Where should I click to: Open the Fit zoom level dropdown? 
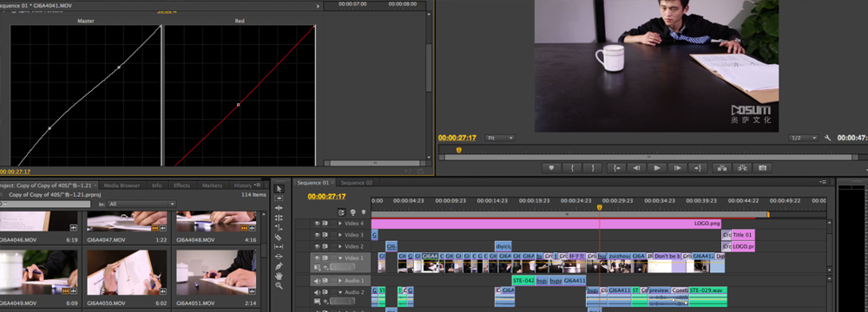499,138
